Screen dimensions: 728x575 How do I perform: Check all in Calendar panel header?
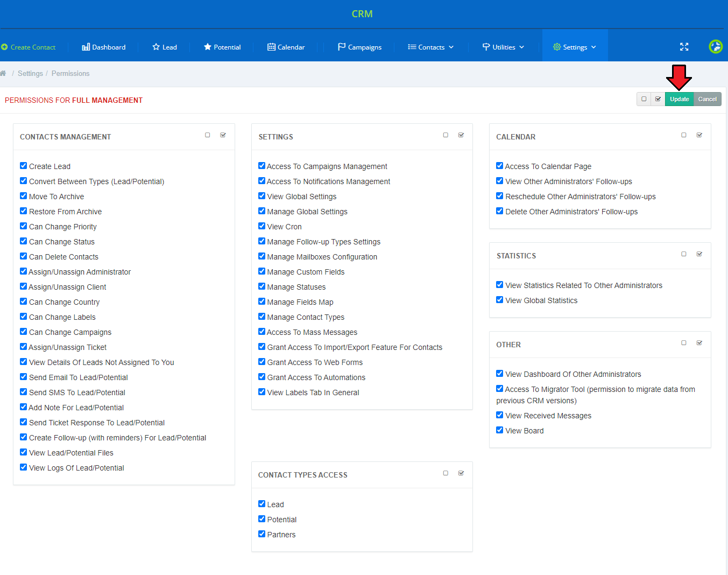pyautogui.click(x=699, y=135)
